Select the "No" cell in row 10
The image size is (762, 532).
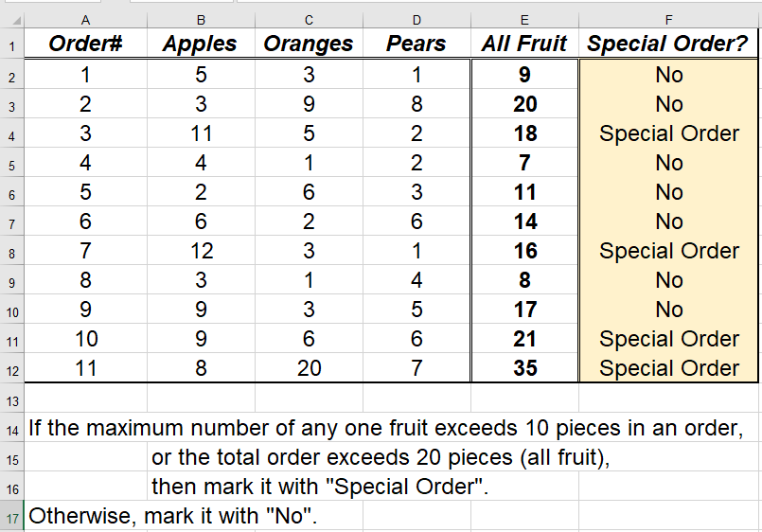(x=669, y=310)
